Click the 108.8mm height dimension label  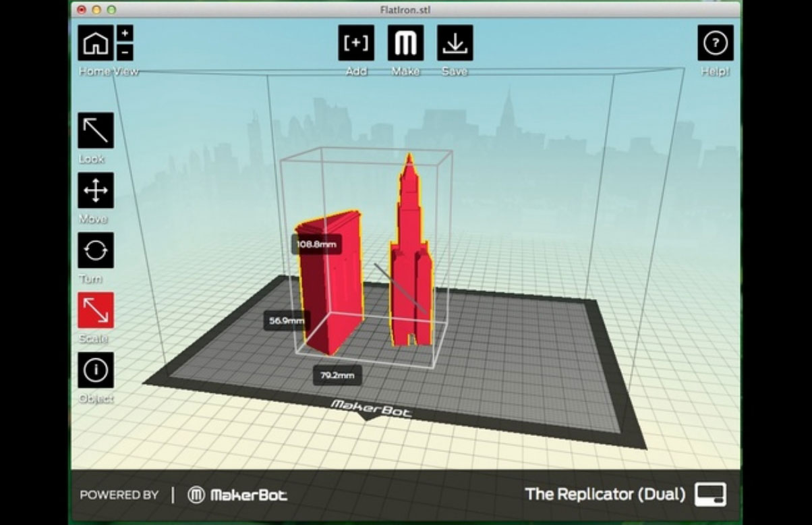(316, 244)
